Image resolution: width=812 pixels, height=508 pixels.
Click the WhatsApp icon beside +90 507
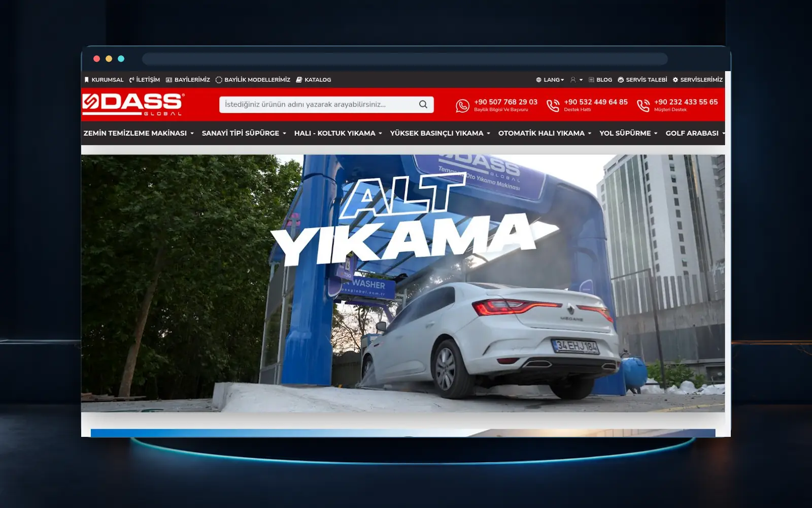(462, 105)
